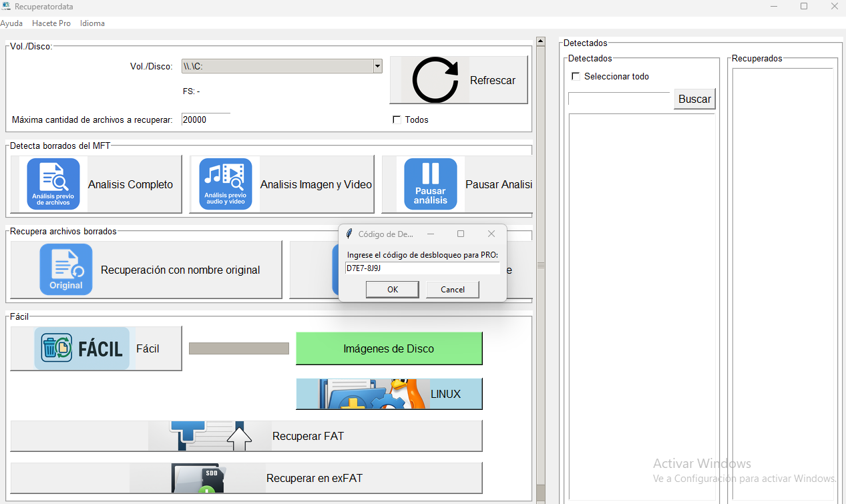Enable the Todos checkbox
The width and height of the screenshot is (846, 504).
tap(397, 119)
